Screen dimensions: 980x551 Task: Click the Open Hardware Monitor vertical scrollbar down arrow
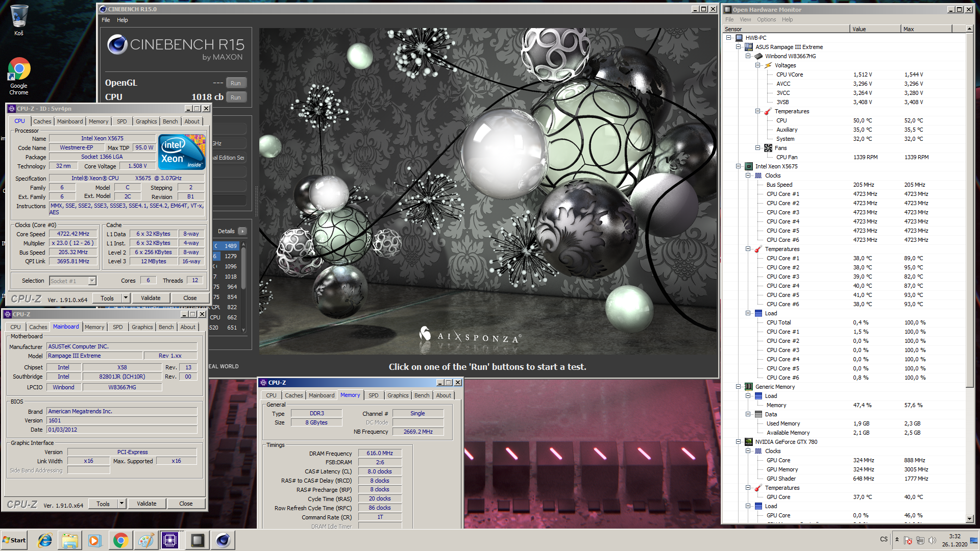pos(969,519)
